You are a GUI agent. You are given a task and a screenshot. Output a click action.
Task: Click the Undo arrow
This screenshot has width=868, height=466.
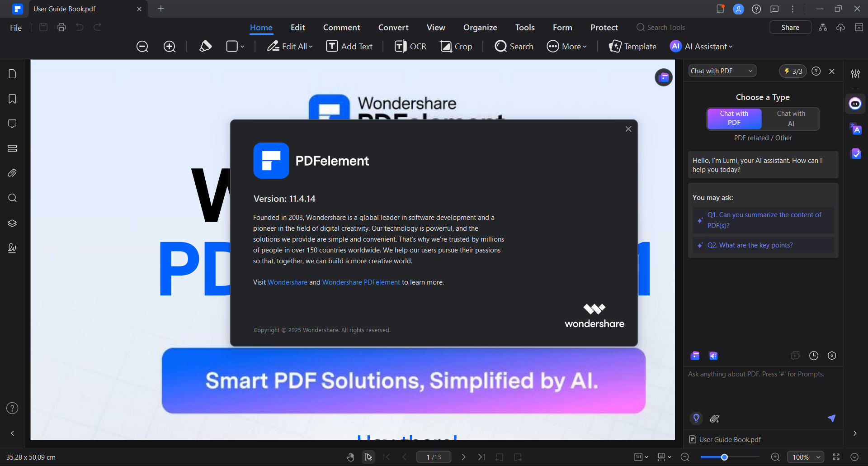pyautogui.click(x=80, y=27)
